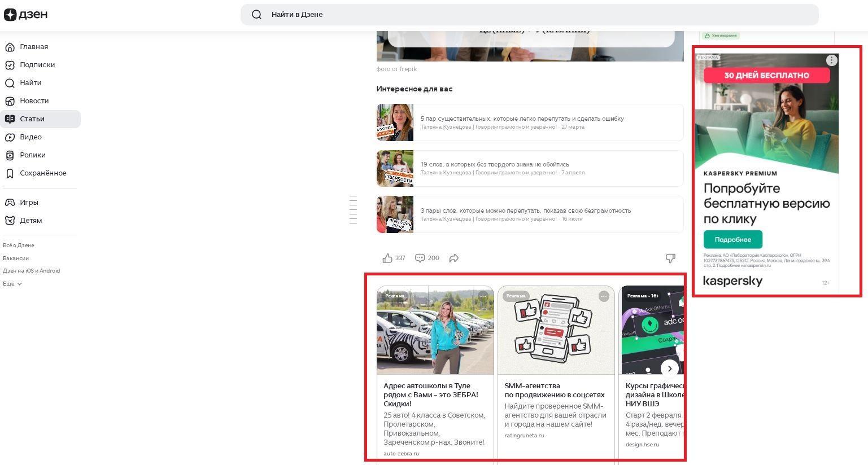Open the Вакансии link

click(16, 258)
